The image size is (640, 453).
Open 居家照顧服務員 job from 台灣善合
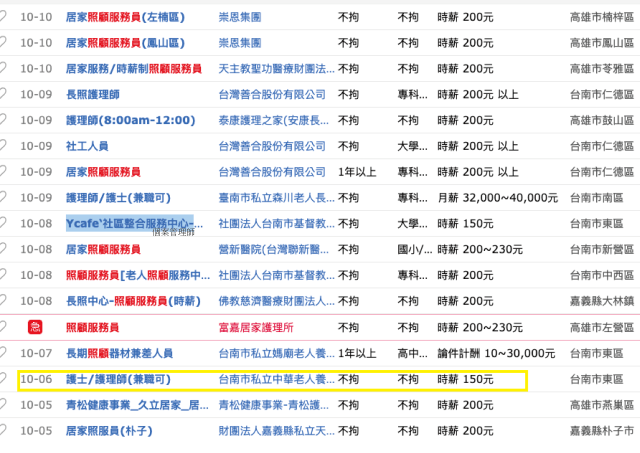pyautogui.click(x=103, y=172)
